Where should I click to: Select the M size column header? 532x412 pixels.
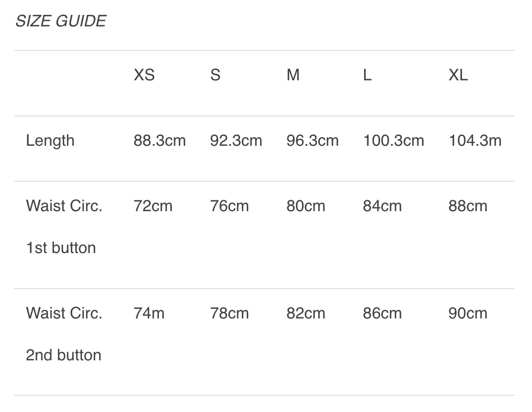tap(293, 75)
